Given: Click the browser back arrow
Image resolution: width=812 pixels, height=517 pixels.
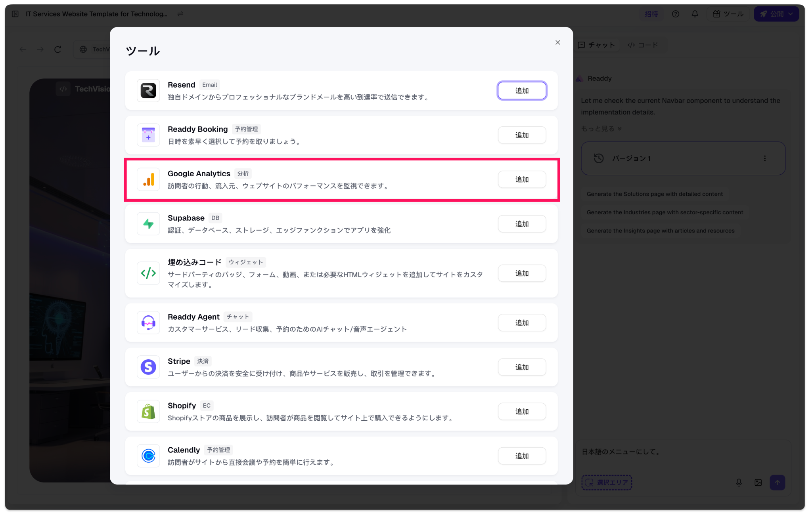Looking at the screenshot, I should (x=23, y=49).
